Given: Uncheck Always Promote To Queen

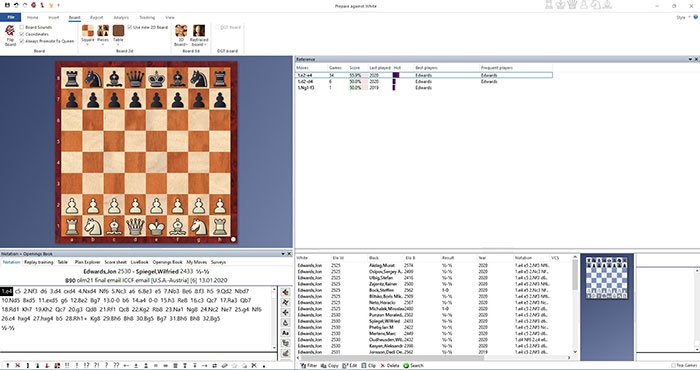Looking at the screenshot, I should coord(22,41).
